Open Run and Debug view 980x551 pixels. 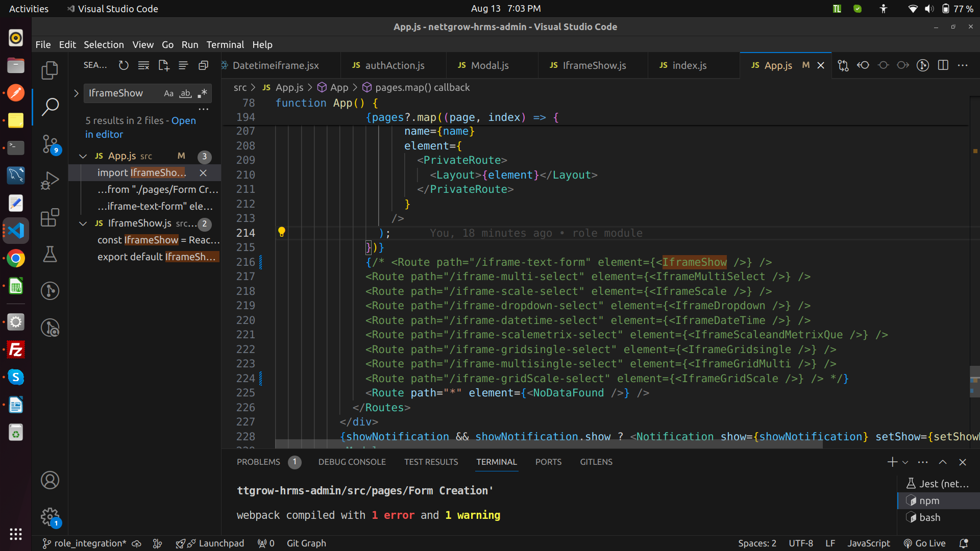(50, 181)
